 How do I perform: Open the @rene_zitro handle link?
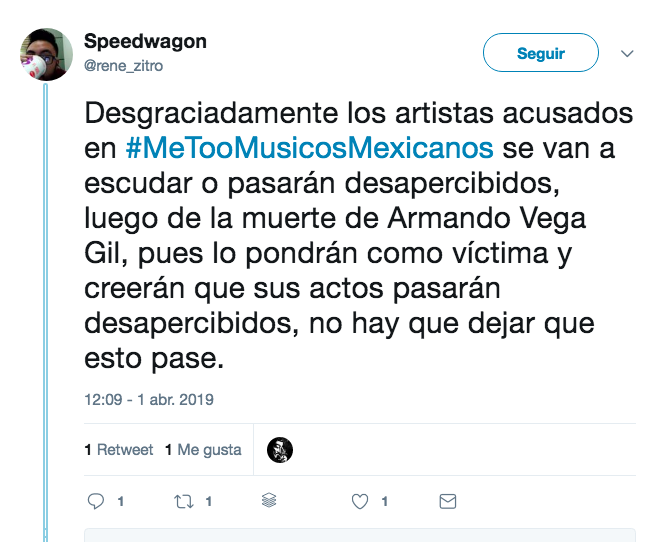click(x=123, y=66)
